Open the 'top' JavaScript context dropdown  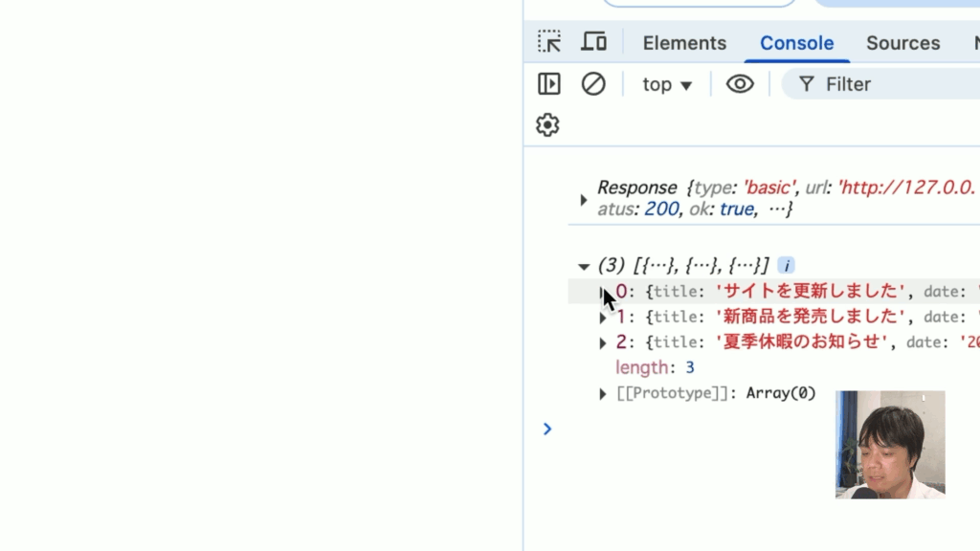(667, 85)
